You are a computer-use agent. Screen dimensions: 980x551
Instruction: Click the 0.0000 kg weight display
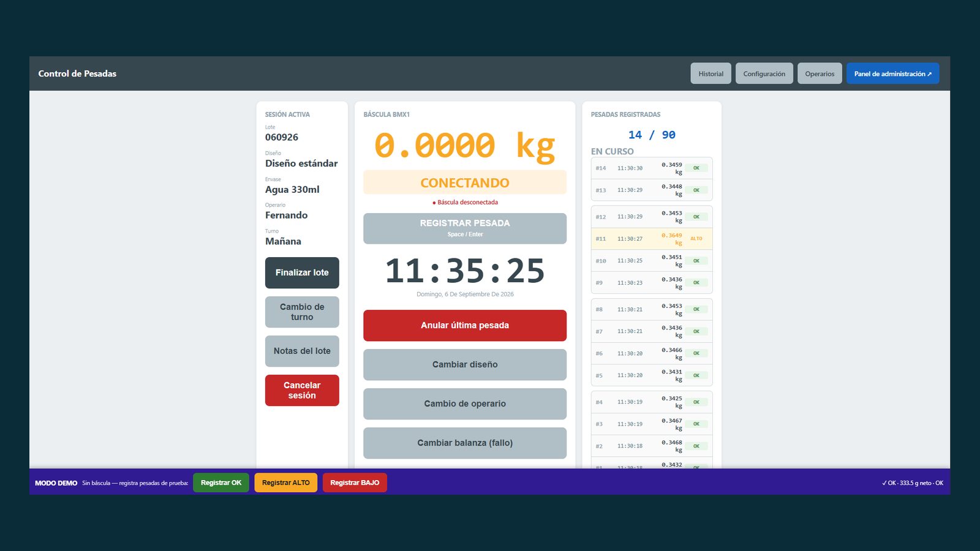click(x=465, y=146)
